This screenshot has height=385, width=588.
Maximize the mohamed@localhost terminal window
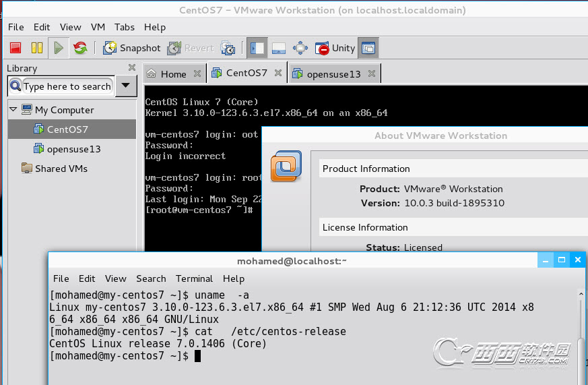pos(561,260)
